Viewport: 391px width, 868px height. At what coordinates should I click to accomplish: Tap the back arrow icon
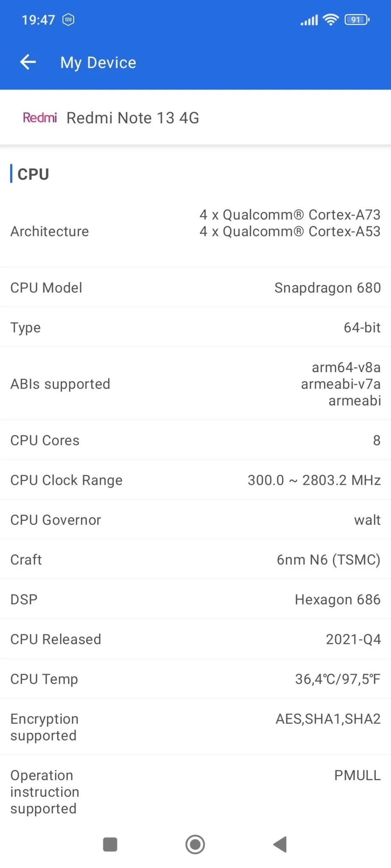click(x=28, y=62)
